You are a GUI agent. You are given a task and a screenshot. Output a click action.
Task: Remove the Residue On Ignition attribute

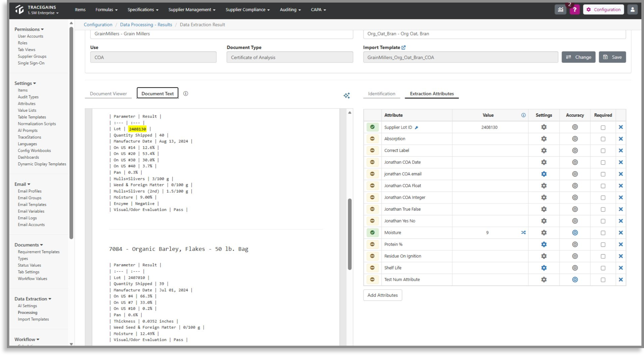(621, 256)
